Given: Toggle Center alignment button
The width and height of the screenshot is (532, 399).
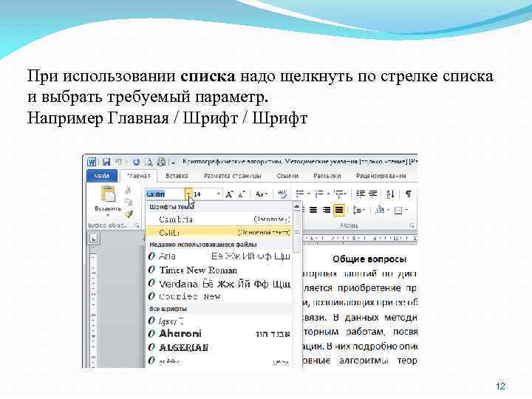Looking at the screenshot, I should (x=313, y=210).
